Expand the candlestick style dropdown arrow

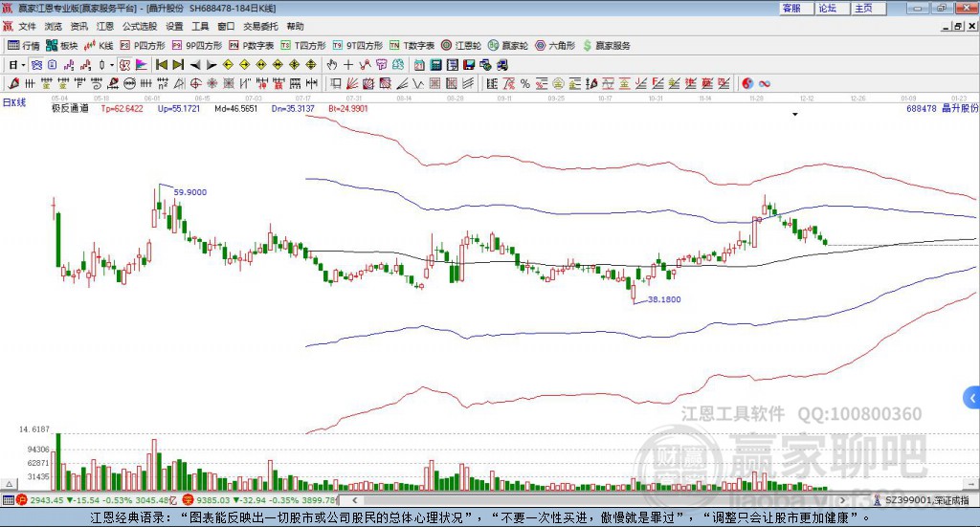pos(112,65)
